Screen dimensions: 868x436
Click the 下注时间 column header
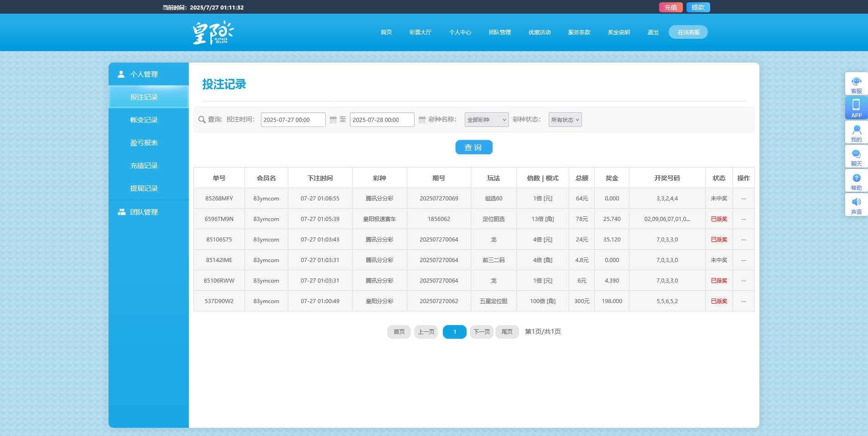(x=320, y=178)
